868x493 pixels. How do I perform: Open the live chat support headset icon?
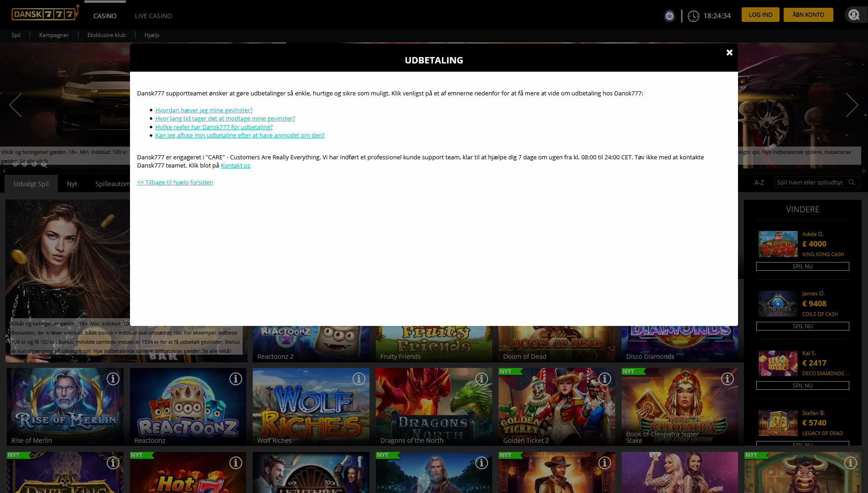pyautogui.click(x=853, y=15)
